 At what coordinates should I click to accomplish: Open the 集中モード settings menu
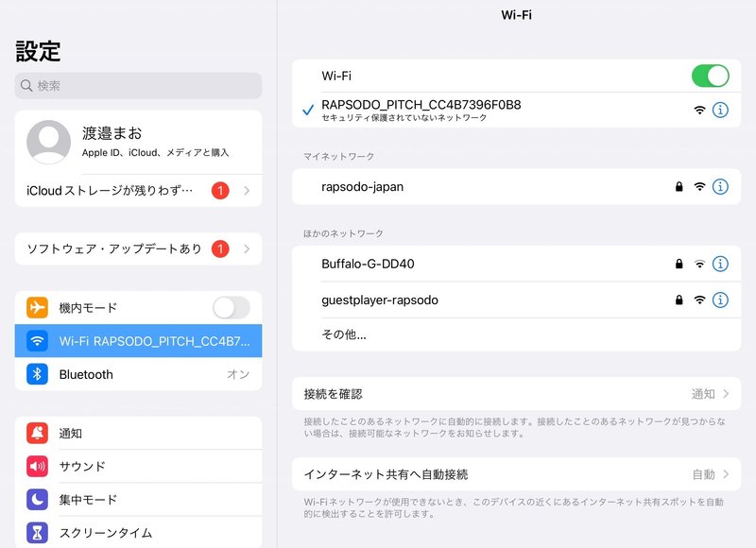pyautogui.click(x=138, y=499)
